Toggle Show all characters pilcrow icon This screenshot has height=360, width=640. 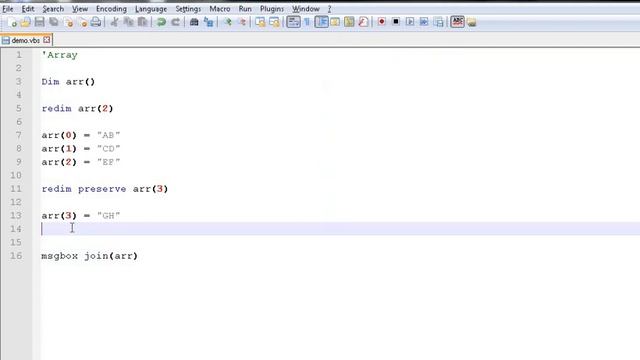pyautogui.click(x=307, y=22)
